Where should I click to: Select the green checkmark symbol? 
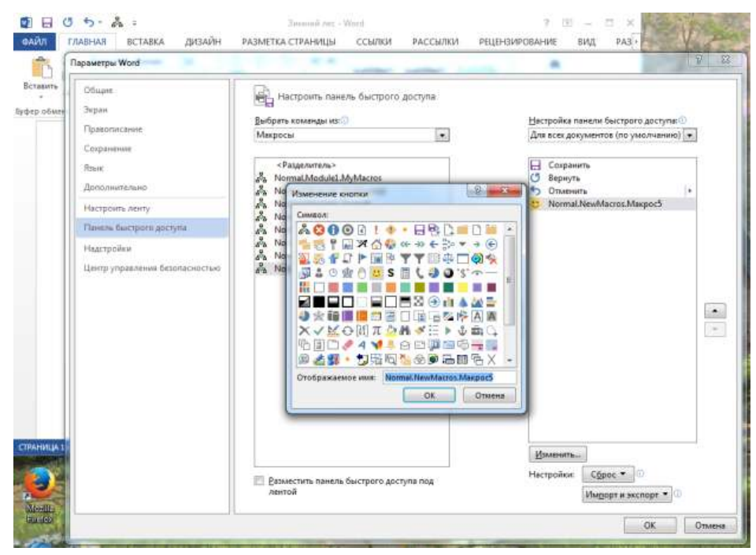pos(319,329)
